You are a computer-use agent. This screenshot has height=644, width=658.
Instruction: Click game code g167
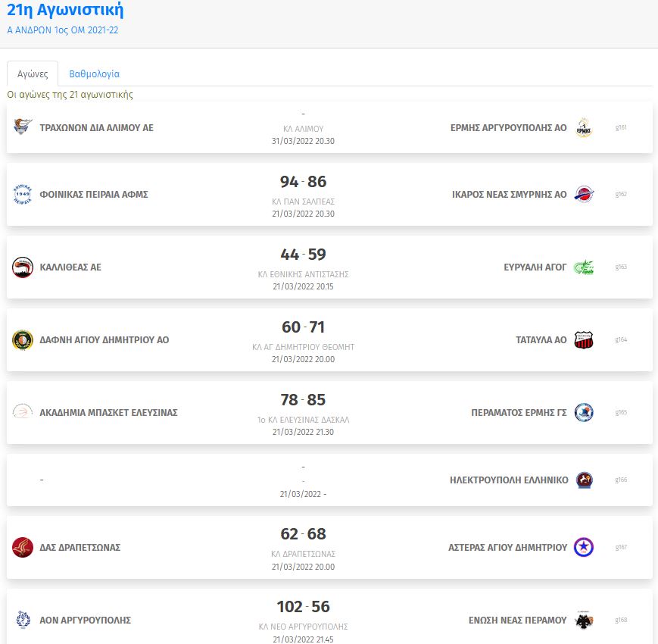point(621,547)
